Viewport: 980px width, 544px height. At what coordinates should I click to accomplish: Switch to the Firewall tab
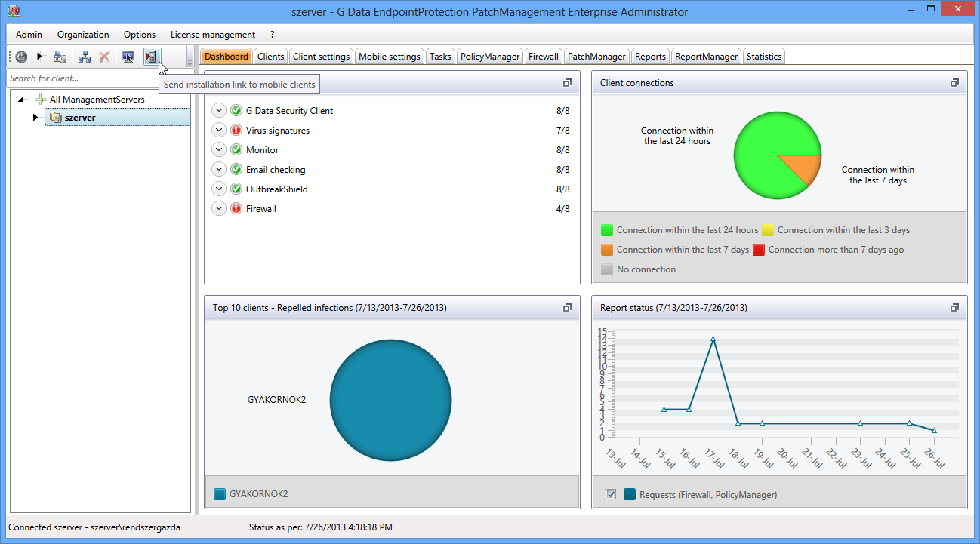(544, 57)
